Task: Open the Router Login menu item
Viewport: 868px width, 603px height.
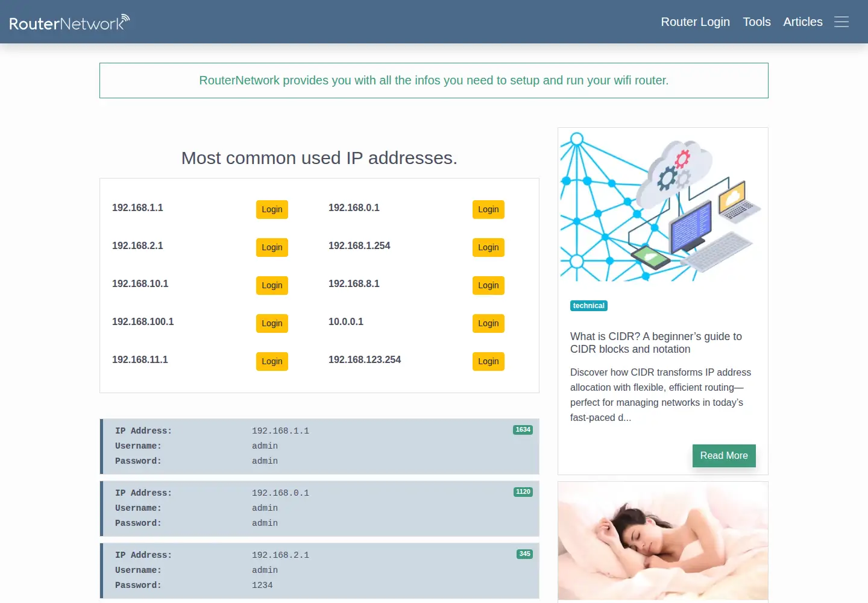Action: tap(695, 22)
